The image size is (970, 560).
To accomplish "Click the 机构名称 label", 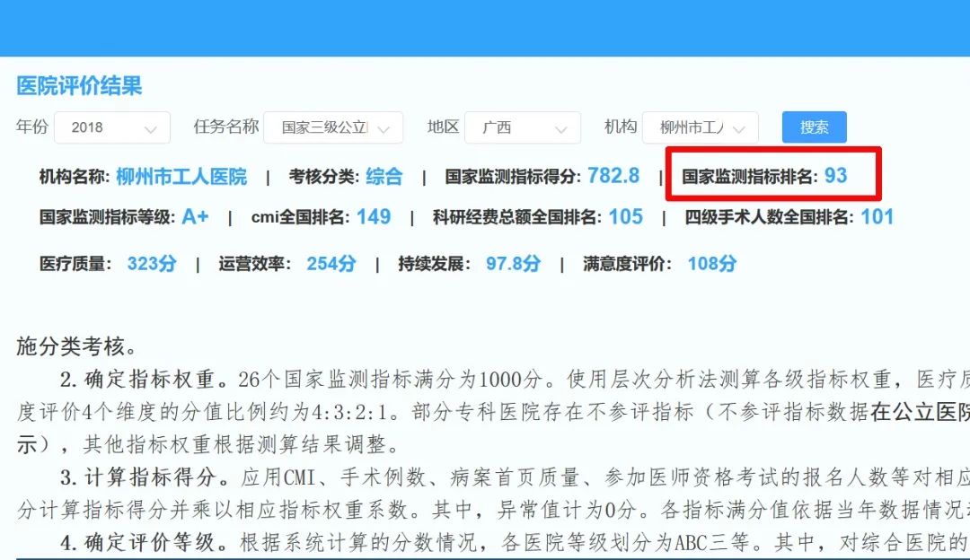I will [x=75, y=177].
